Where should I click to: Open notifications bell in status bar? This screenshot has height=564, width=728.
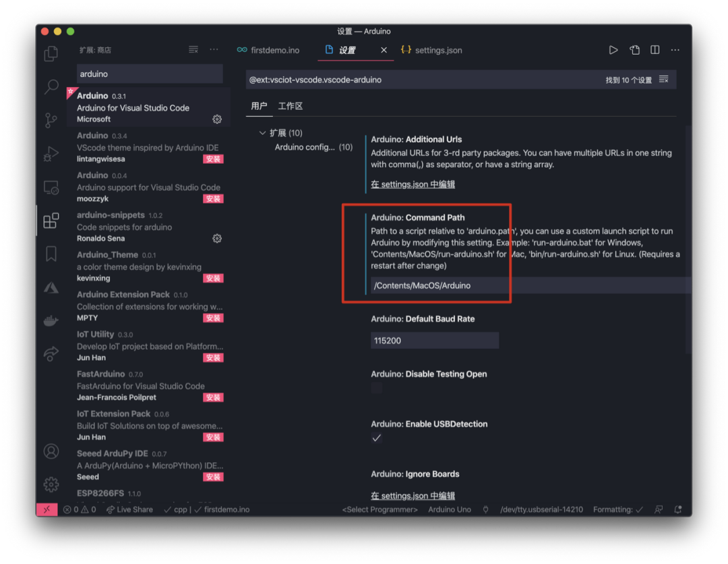pyautogui.click(x=678, y=509)
